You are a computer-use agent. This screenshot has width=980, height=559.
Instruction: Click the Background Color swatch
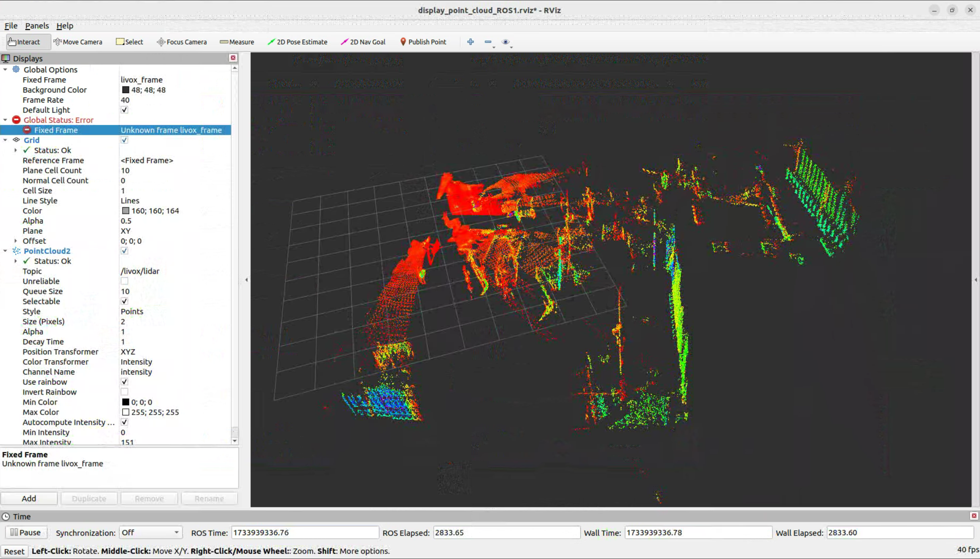[126, 90]
